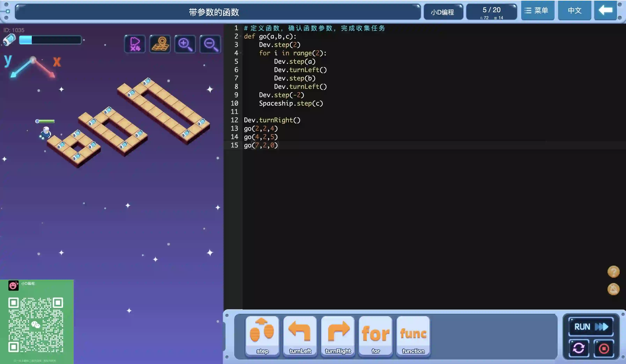The image size is (626, 364).
Task: Go back with the white arrow button
Action: pos(605,10)
